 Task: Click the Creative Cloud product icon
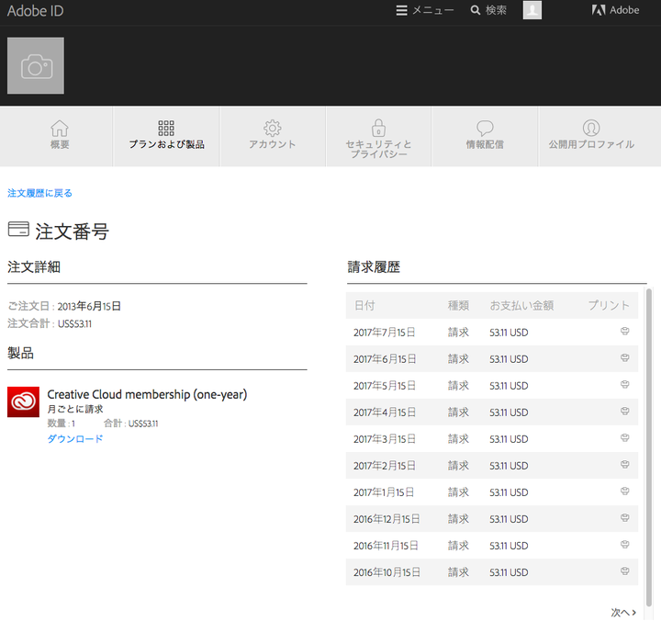pos(23,401)
